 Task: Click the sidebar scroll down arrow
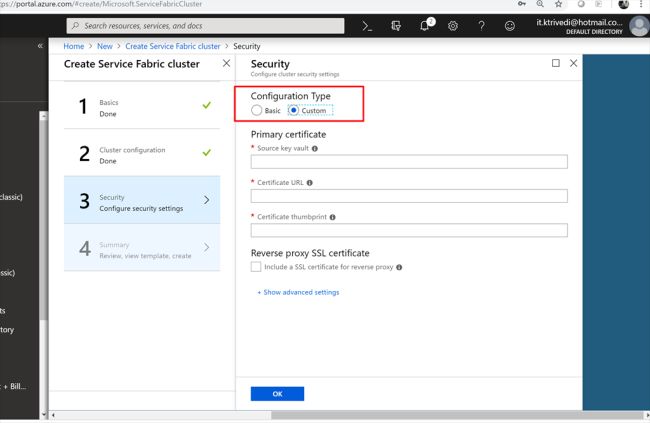click(x=44, y=414)
